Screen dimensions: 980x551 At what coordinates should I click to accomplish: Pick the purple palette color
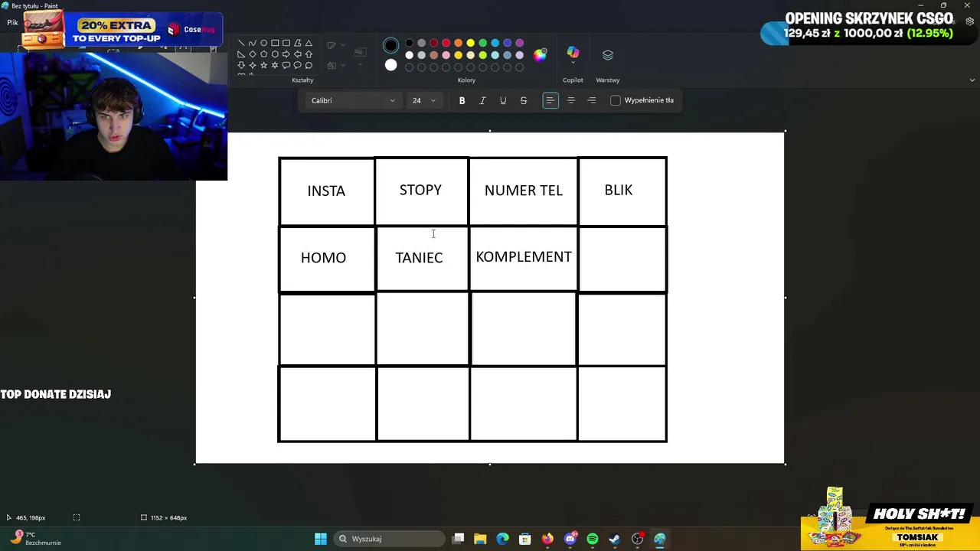[519, 43]
